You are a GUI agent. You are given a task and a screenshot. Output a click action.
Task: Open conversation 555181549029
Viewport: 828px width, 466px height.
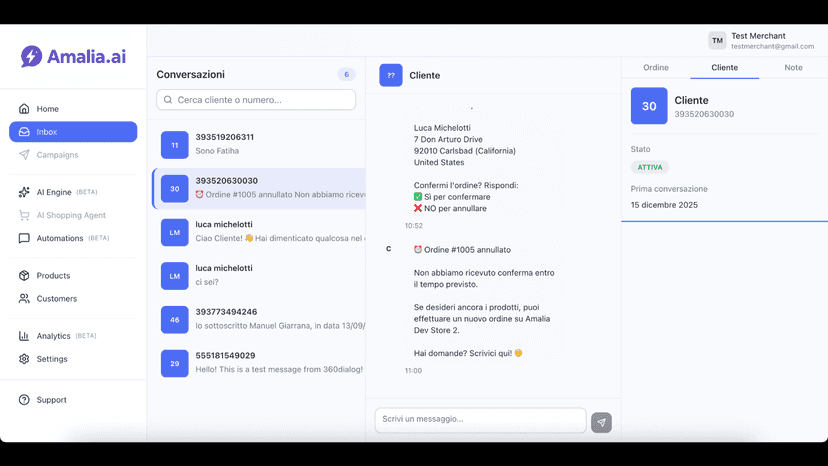click(259, 364)
